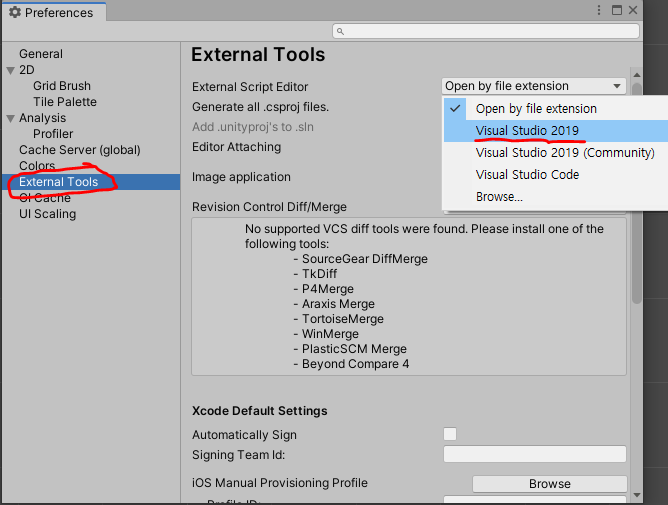The width and height of the screenshot is (668, 505).
Task: Click the magnifier icon in search field
Action: pyautogui.click(x=340, y=31)
